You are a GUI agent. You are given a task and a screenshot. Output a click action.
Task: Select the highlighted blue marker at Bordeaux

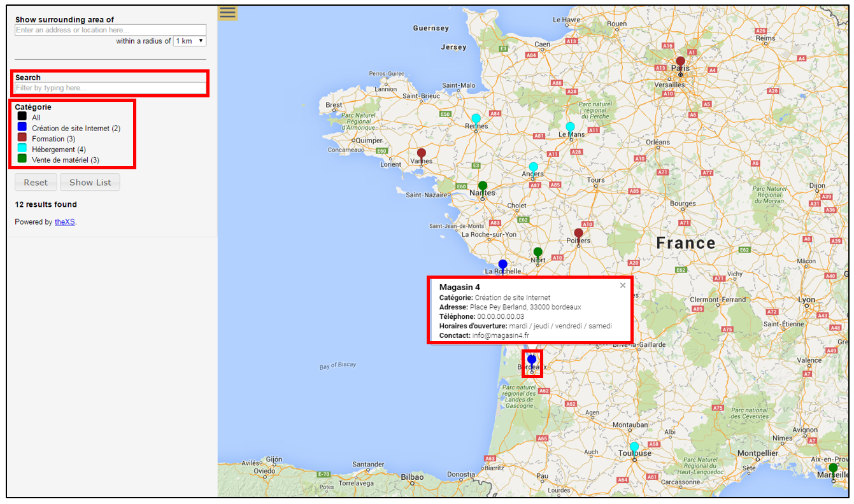point(531,360)
